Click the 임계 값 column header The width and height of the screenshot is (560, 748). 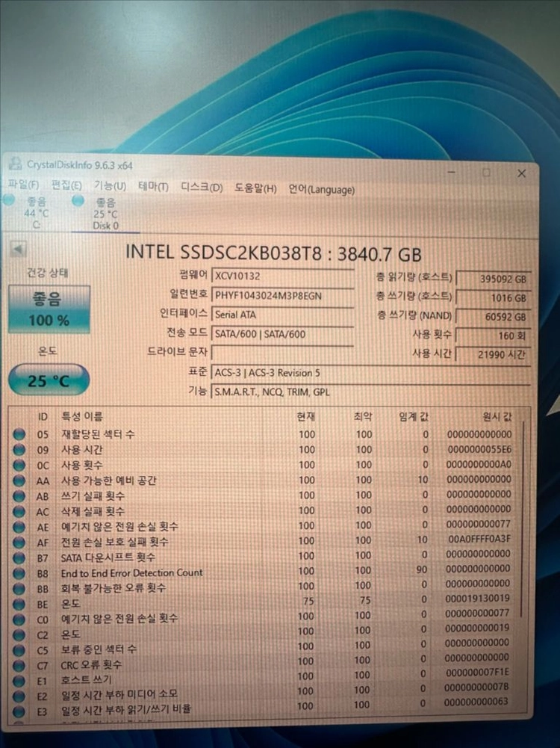413,416
